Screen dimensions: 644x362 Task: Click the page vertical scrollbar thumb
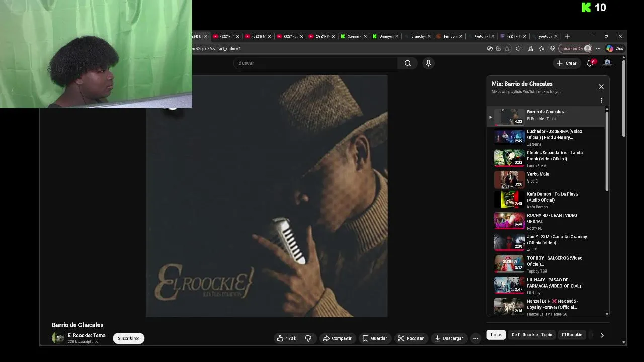point(624,98)
